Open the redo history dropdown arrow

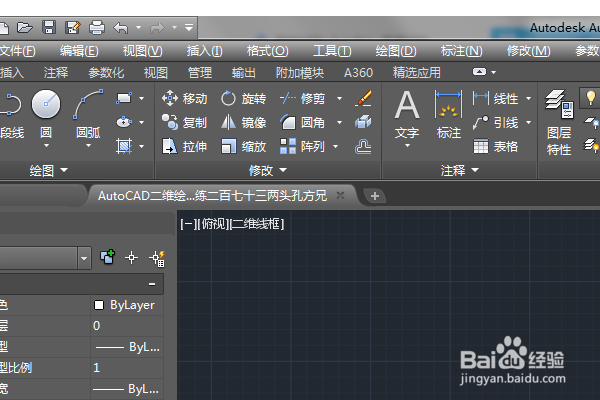click(x=174, y=28)
